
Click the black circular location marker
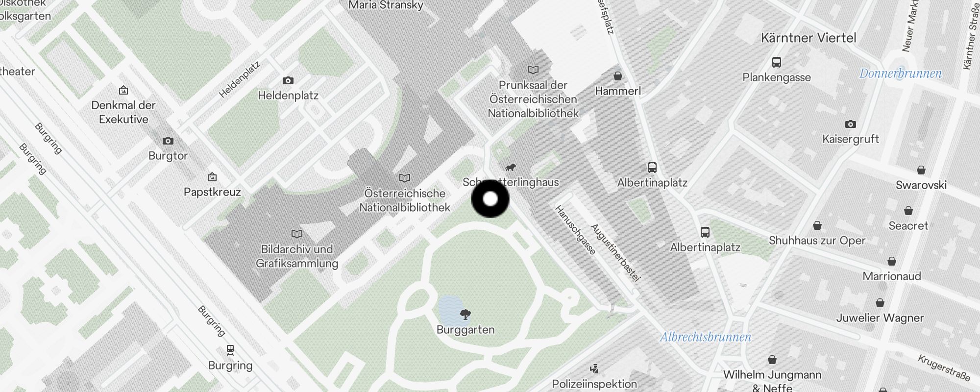[490, 199]
